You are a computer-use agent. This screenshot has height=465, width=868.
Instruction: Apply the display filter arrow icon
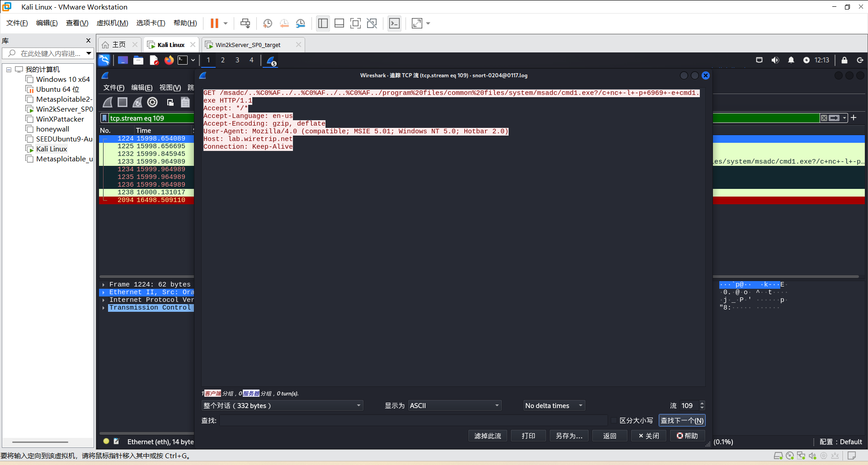click(834, 118)
